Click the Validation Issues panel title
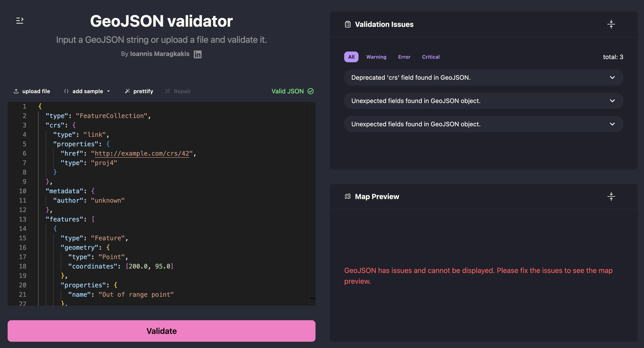Image resolution: width=644 pixels, height=348 pixels. tap(384, 24)
